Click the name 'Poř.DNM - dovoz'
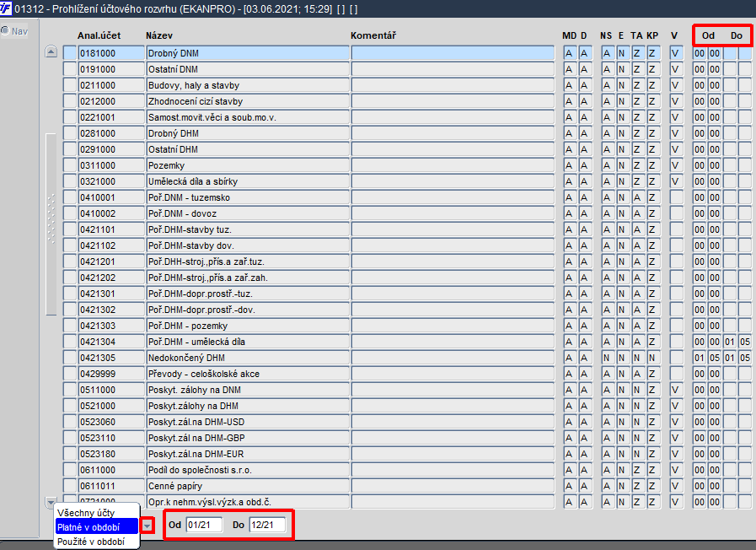Image resolution: width=756 pixels, height=550 pixels. [x=248, y=213]
